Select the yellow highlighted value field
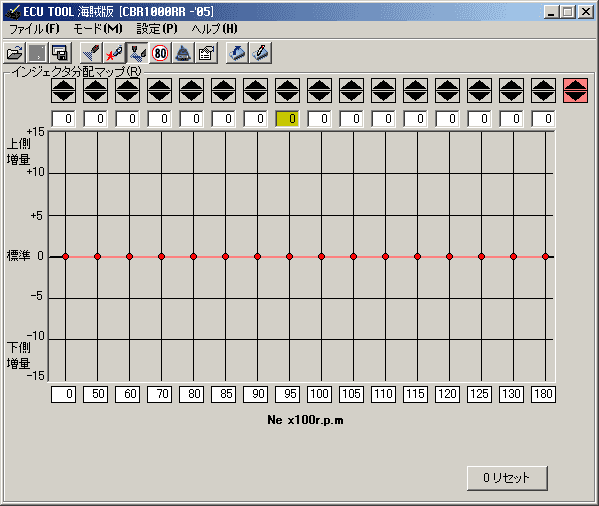Viewport: 599px width, 506px height. (288, 119)
